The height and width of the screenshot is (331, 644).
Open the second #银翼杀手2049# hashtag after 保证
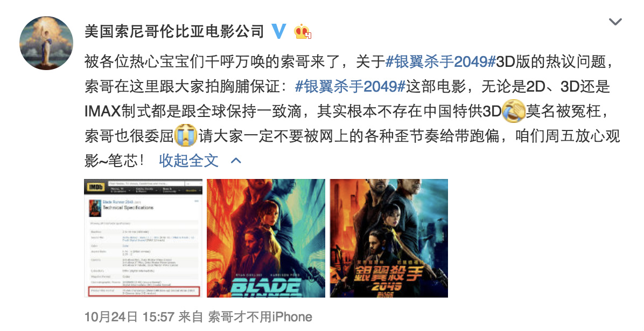pyautogui.click(x=350, y=87)
